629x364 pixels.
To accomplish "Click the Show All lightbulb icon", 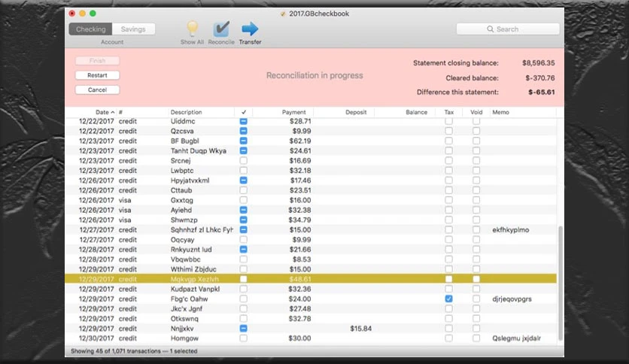I will [x=192, y=29].
